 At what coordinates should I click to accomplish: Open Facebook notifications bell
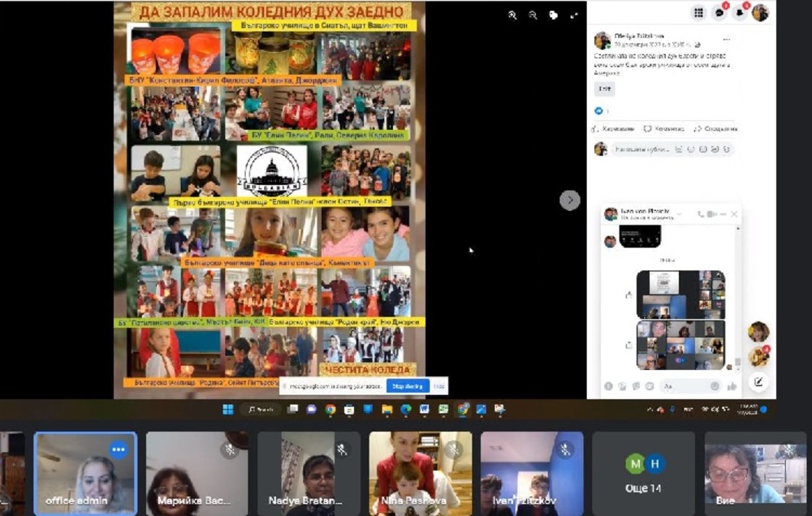740,13
